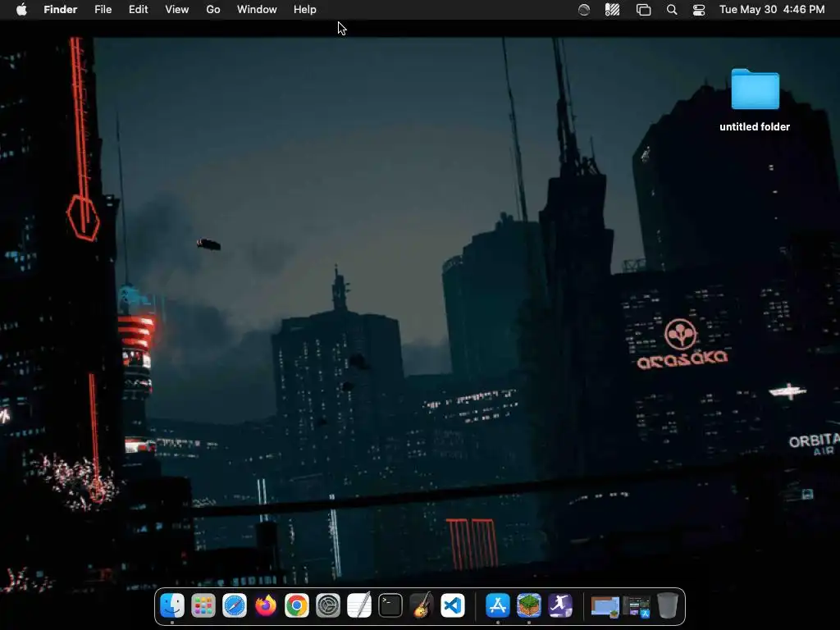This screenshot has height=630, width=840.
Task: Launch Safari from the Dock
Action: [x=235, y=606]
